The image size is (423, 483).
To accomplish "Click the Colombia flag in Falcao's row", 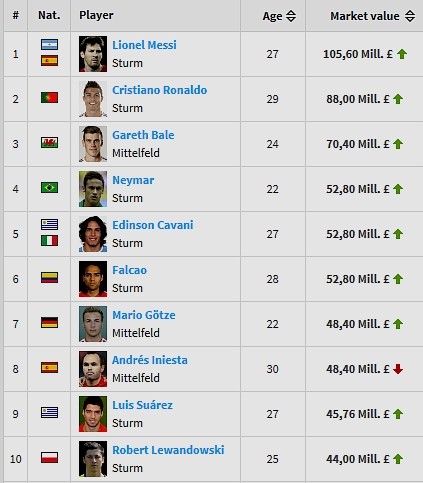I will [x=49, y=277].
